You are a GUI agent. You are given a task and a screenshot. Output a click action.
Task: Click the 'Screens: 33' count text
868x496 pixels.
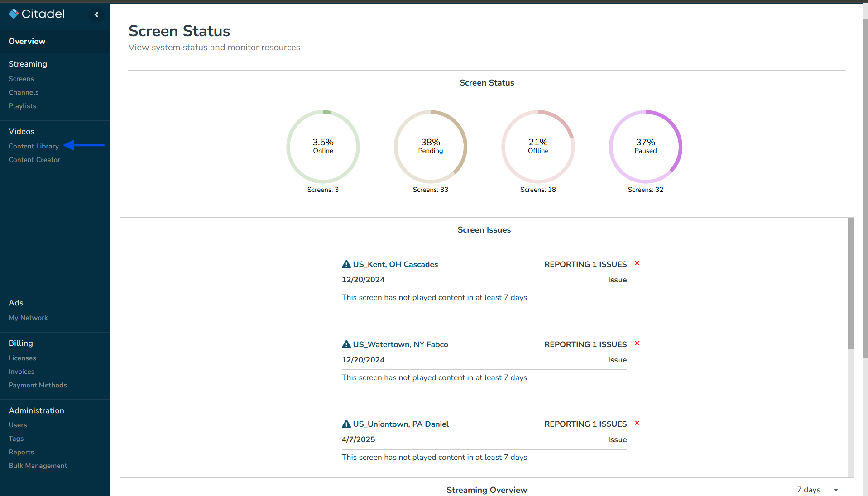tap(431, 190)
